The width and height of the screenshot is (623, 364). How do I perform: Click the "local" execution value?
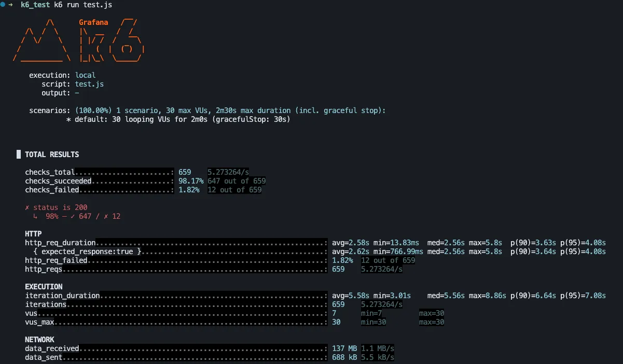click(x=85, y=75)
